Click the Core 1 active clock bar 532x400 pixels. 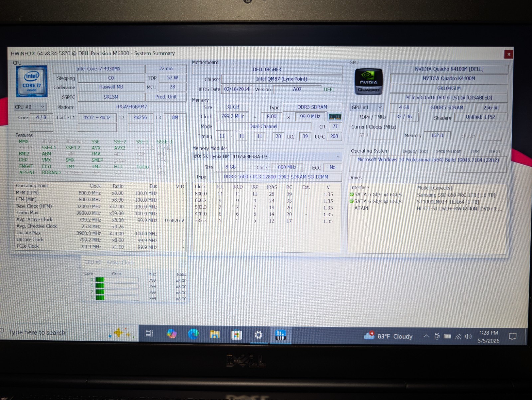(117, 286)
